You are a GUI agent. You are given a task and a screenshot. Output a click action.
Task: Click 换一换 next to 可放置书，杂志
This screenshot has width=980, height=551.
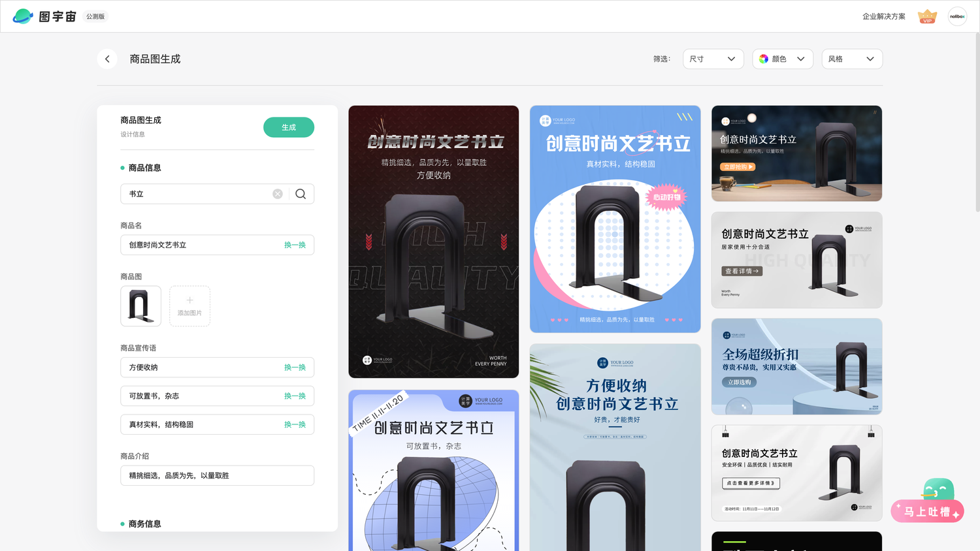point(295,396)
